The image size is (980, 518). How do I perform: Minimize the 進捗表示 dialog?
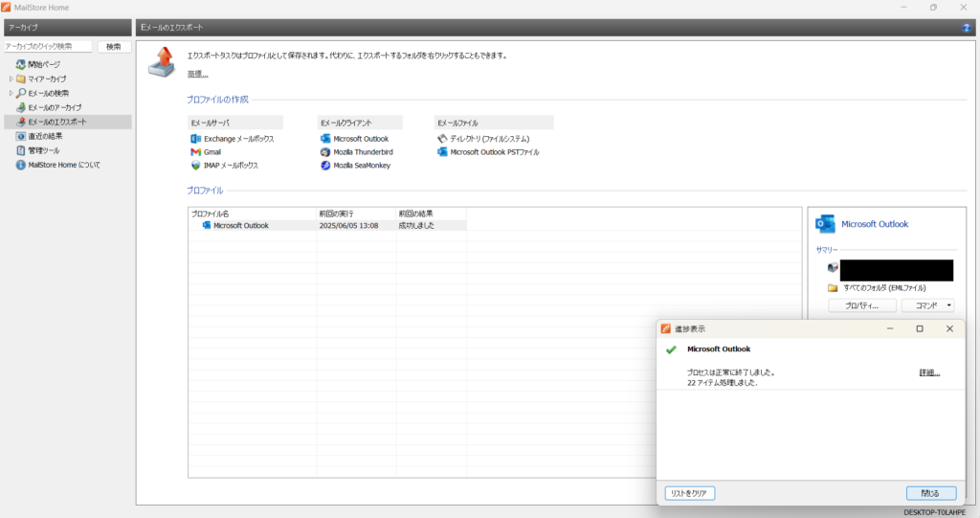890,329
